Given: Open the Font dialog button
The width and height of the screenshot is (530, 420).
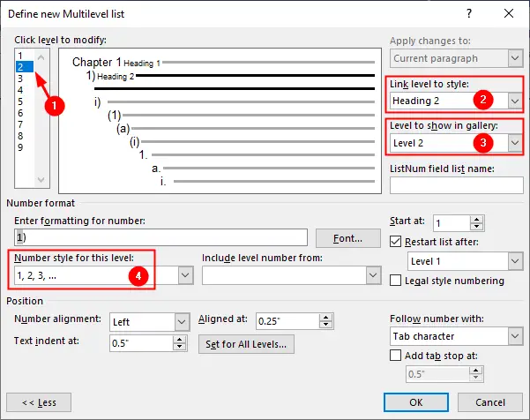Looking at the screenshot, I should tap(348, 238).
